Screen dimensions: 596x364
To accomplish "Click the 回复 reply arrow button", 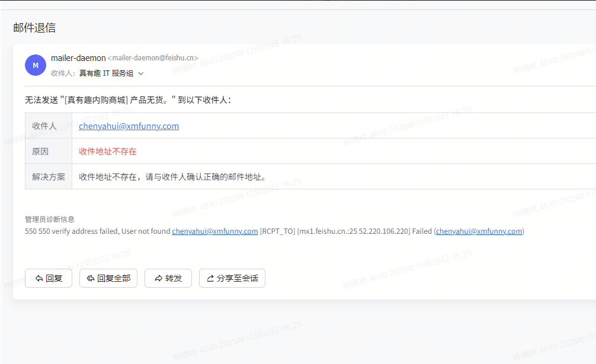I will pyautogui.click(x=49, y=278).
